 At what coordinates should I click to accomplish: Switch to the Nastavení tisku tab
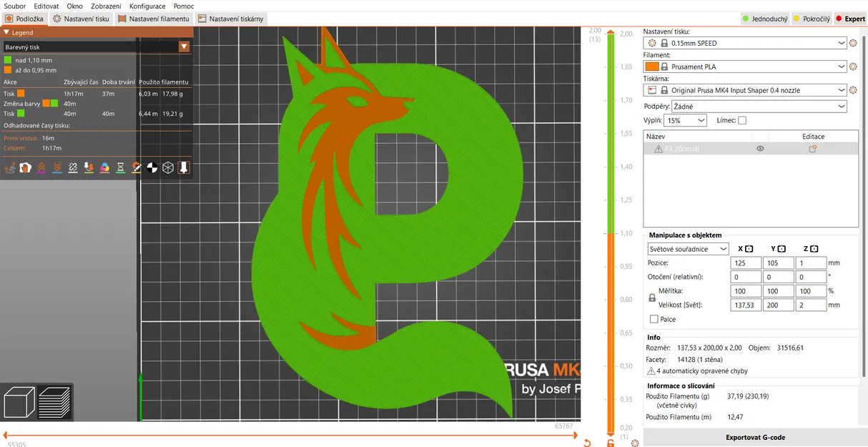click(x=82, y=19)
